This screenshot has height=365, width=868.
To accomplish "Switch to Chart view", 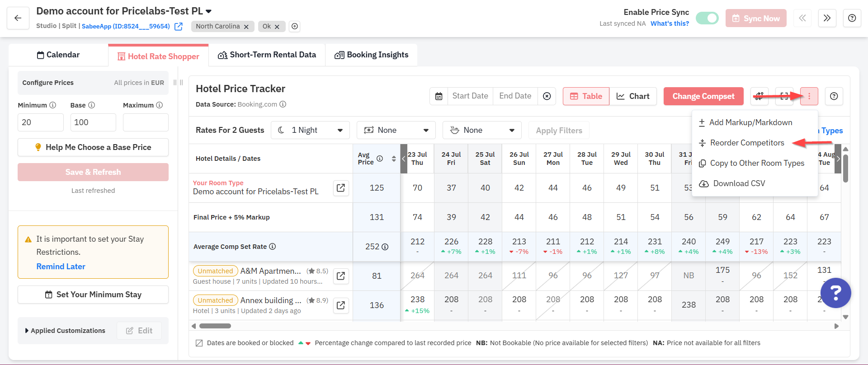I will [633, 96].
